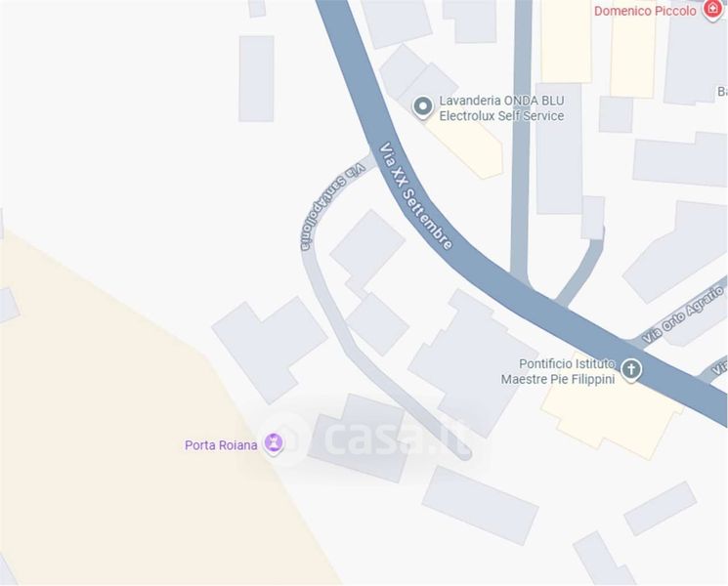Click the house icon of casa.it watermark

[285, 438]
